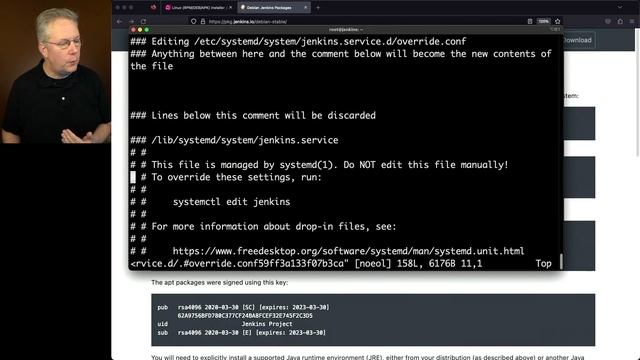Bookmark this page with star icon

point(558,21)
